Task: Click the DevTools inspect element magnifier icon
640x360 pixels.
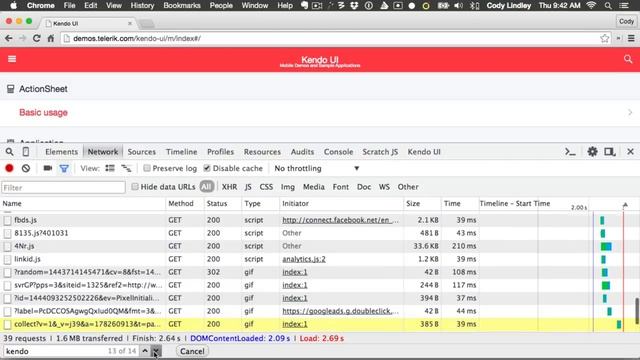Action: [9, 152]
